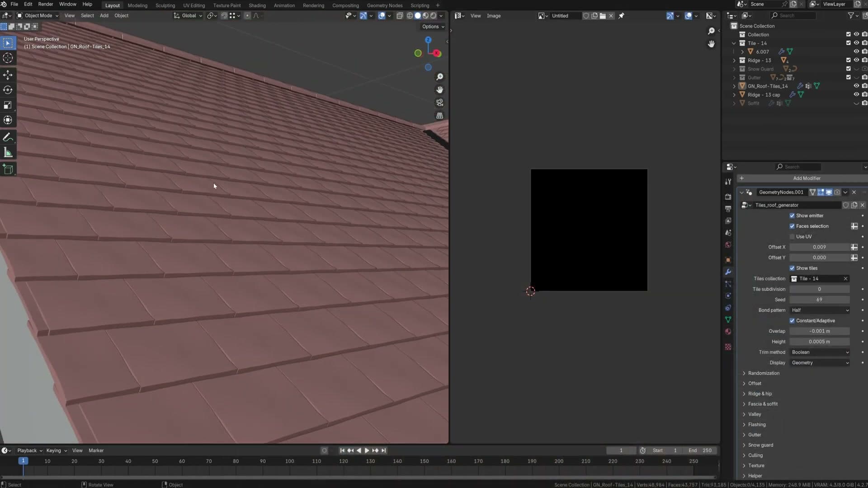Open the Material properties tab
The height and width of the screenshot is (488, 868).
(x=728, y=332)
